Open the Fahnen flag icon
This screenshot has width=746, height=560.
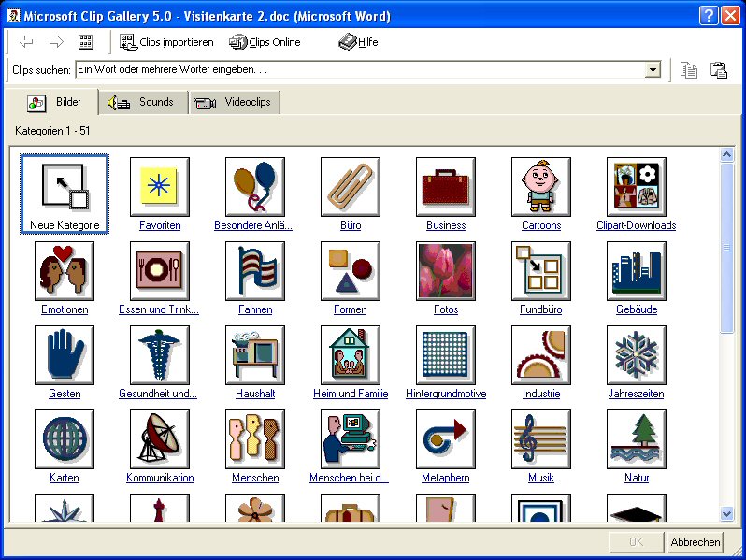tap(255, 271)
